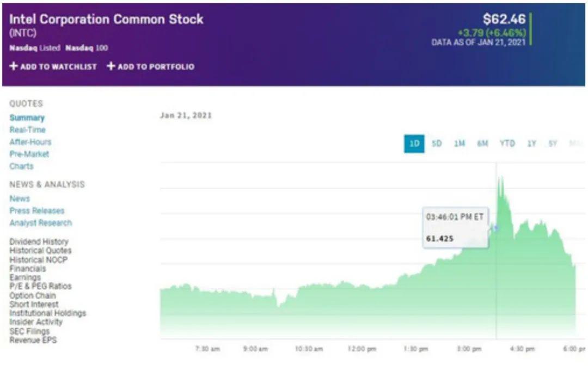Image resolution: width=588 pixels, height=369 pixels.
Task: Select the 1D chart range
Action: (x=414, y=144)
